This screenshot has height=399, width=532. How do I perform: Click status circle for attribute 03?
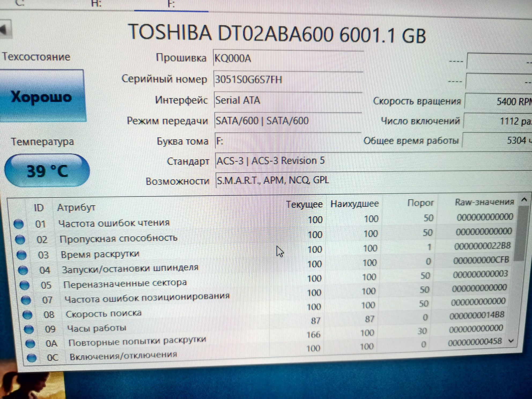(21, 255)
